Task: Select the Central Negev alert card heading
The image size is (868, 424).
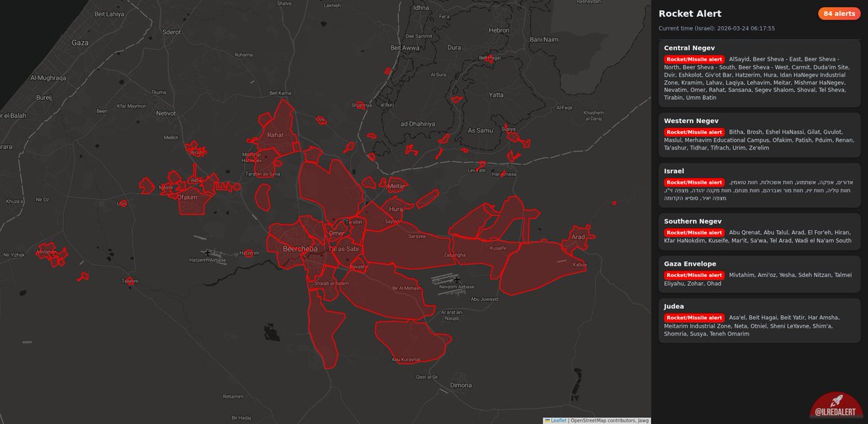Action: click(689, 48)
